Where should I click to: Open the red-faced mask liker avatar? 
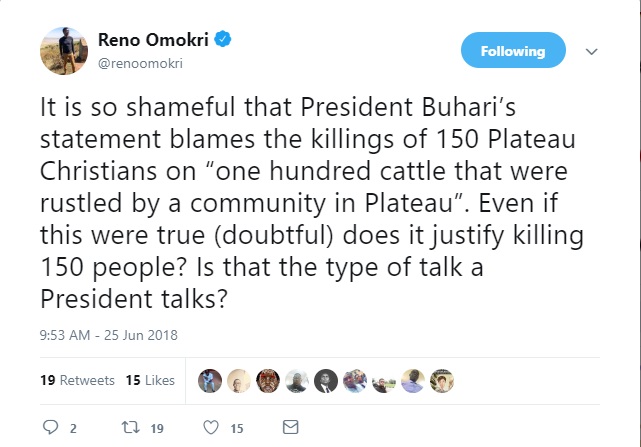coord(268,380)
